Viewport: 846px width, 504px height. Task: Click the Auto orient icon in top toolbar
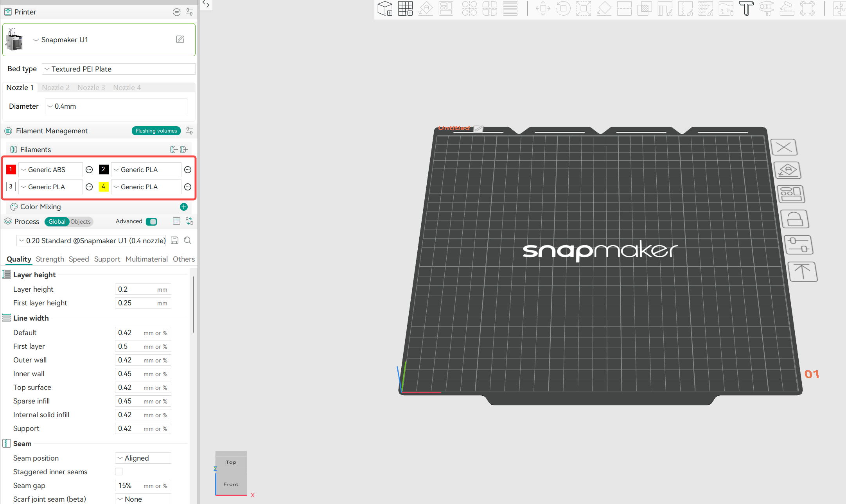click(426, 8)
